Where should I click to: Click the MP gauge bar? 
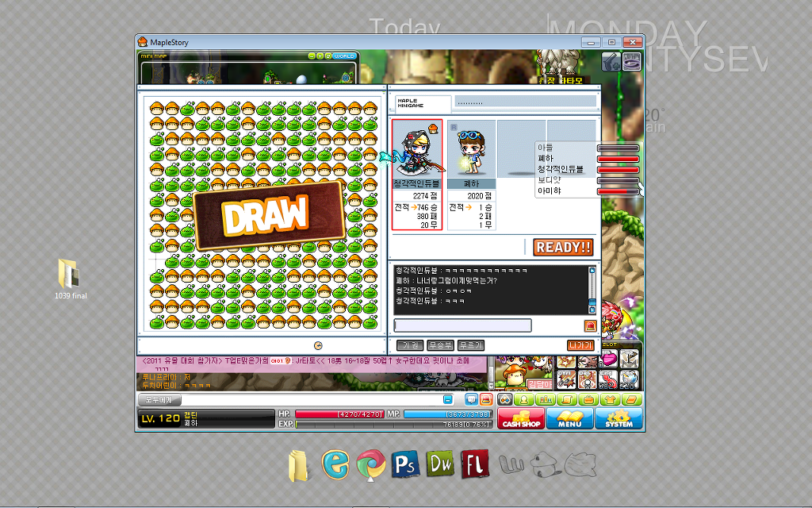pos(447,414)
